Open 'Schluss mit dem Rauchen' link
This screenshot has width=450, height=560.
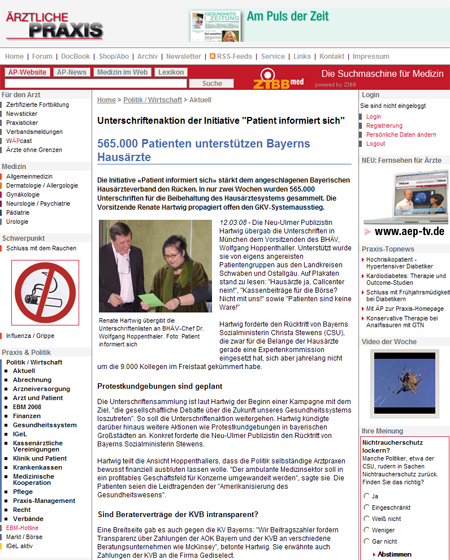tap(41, 248)
